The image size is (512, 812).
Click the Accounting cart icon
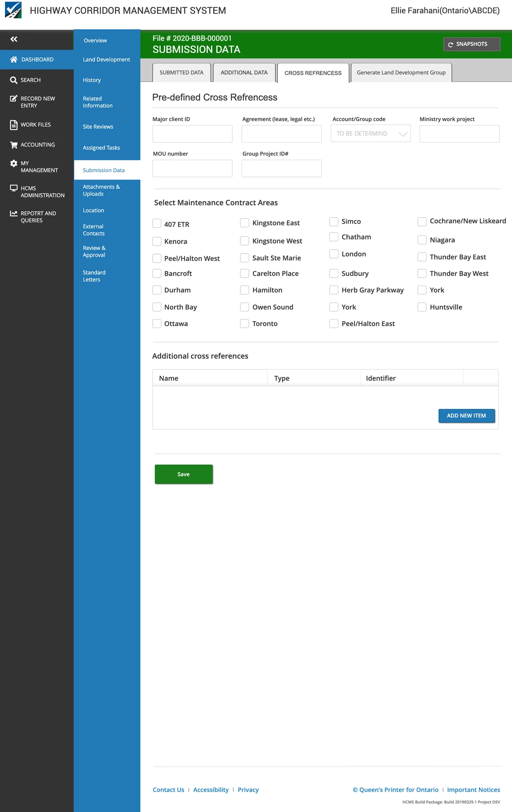pyautogui.click(x=14, y=145)
